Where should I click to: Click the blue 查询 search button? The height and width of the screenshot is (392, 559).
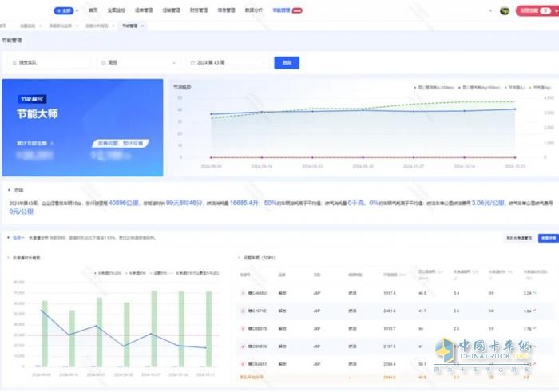pos(287,62)
